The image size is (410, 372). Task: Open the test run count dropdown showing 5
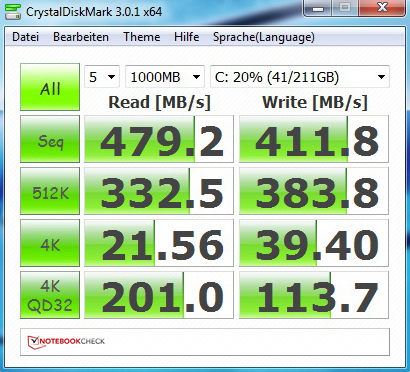(x=102, y=77)
